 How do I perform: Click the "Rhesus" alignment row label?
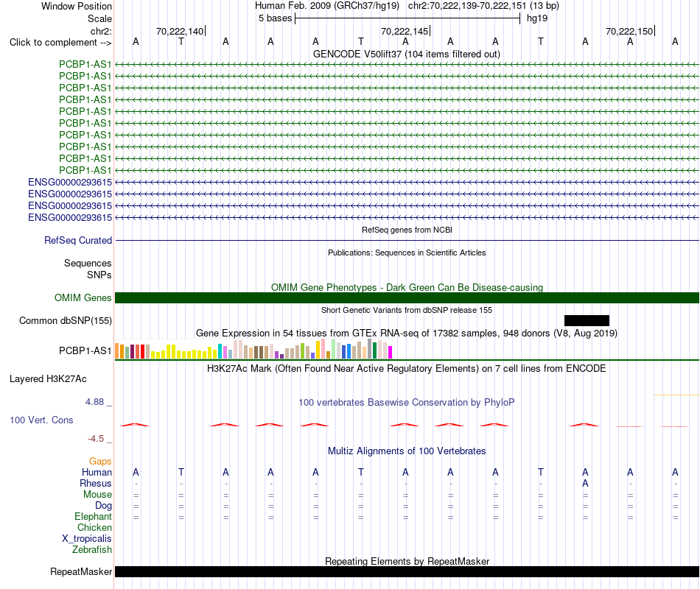pos(96,483)
